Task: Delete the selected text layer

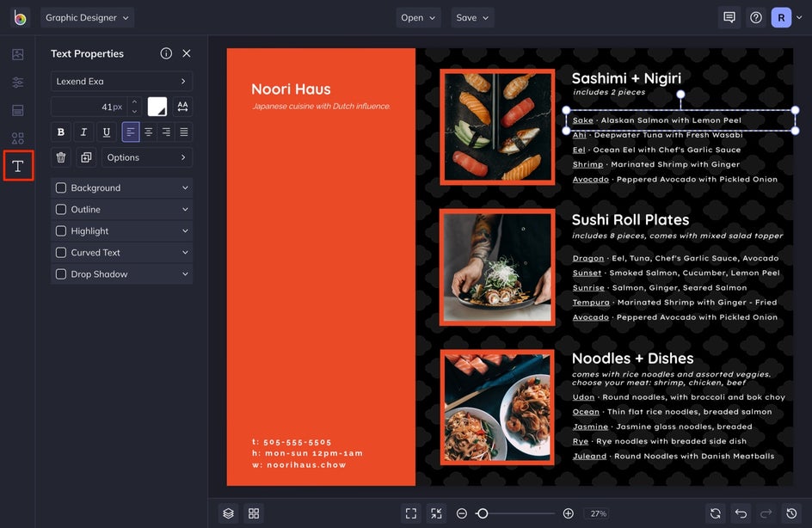Action: pyautogui.click(x=60, y=157)
